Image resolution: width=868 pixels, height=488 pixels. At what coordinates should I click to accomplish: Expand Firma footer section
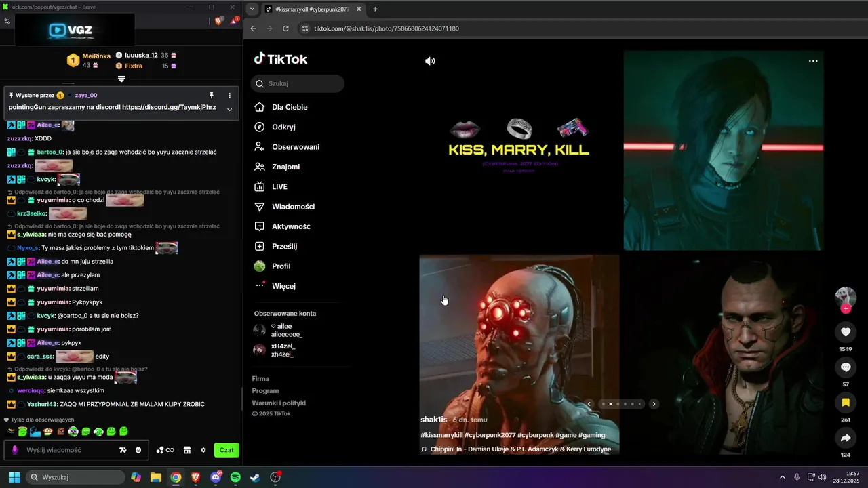(260, 378)
